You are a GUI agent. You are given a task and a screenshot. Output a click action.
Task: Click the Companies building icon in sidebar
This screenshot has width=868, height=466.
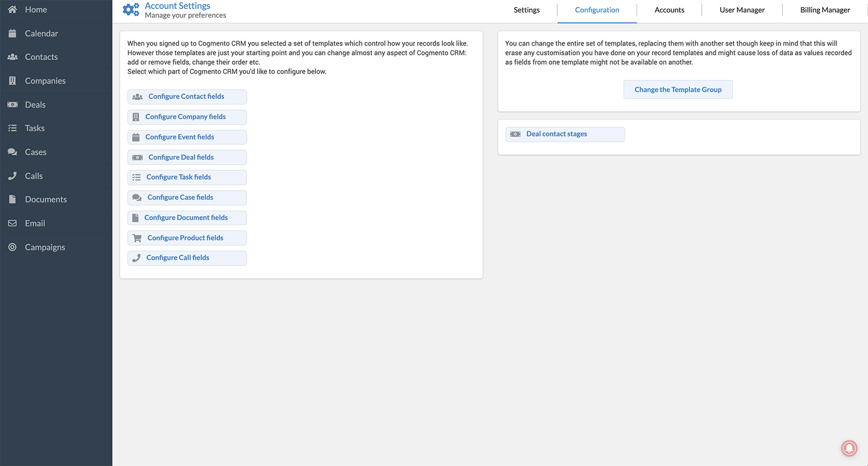[x=12, y=81]
